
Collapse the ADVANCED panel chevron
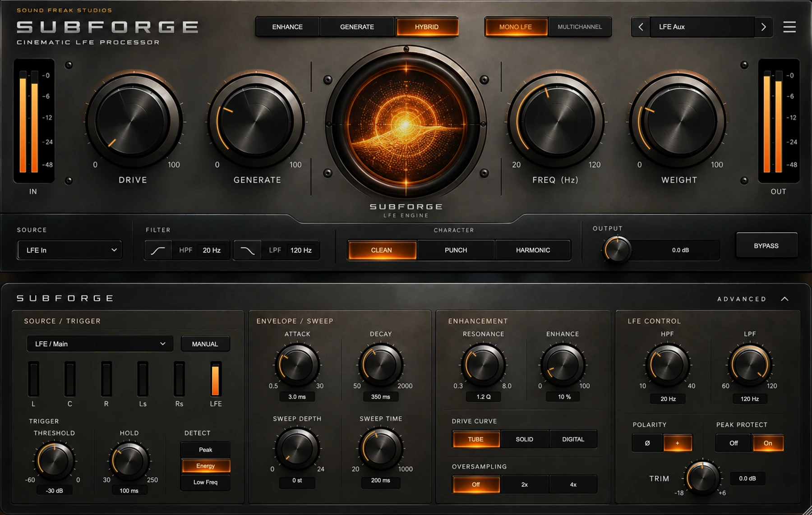pos(784,299)
